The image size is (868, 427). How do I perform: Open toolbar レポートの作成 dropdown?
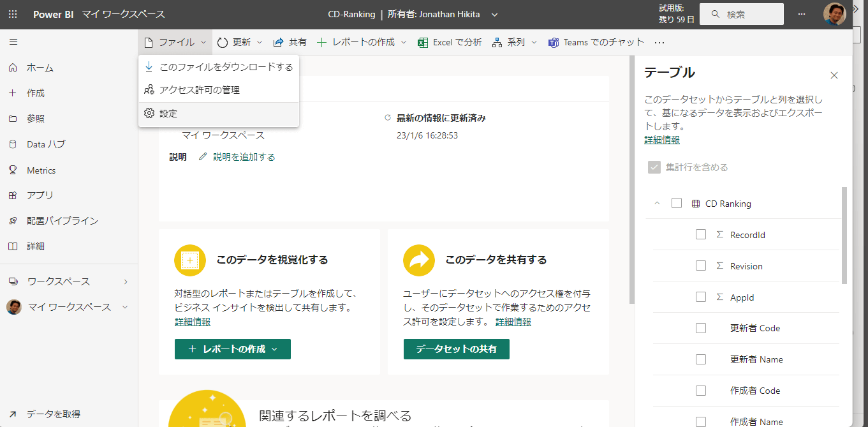[362, 42]
